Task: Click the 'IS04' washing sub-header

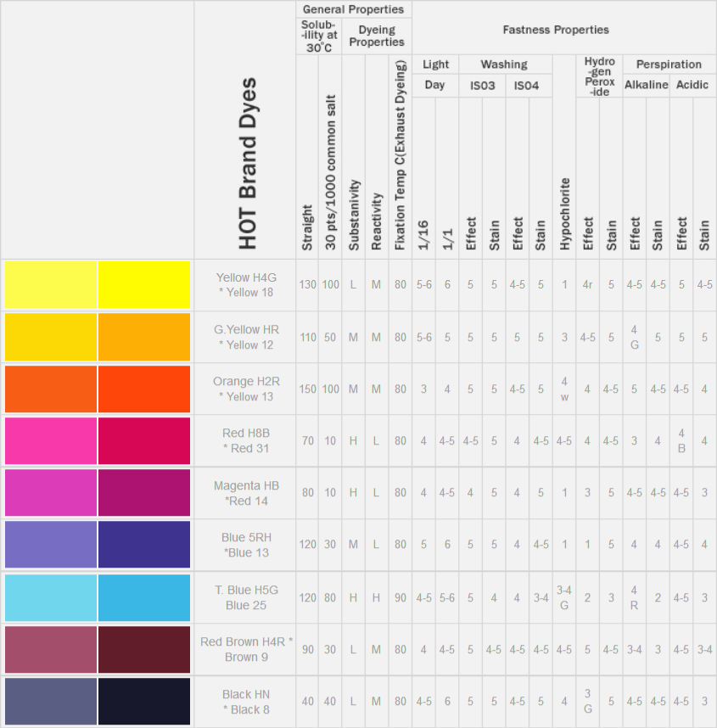Action: tap(526, 86)
